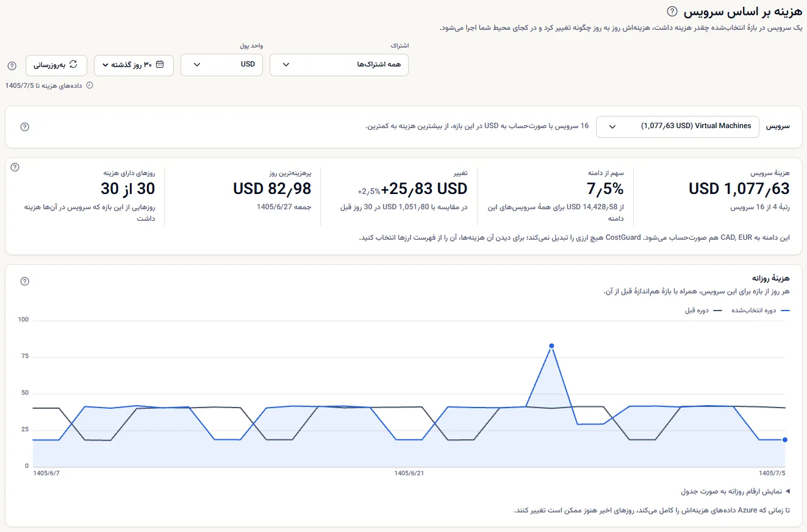Click the هزینهٔ روزانه chart heading

pos(772,279)
